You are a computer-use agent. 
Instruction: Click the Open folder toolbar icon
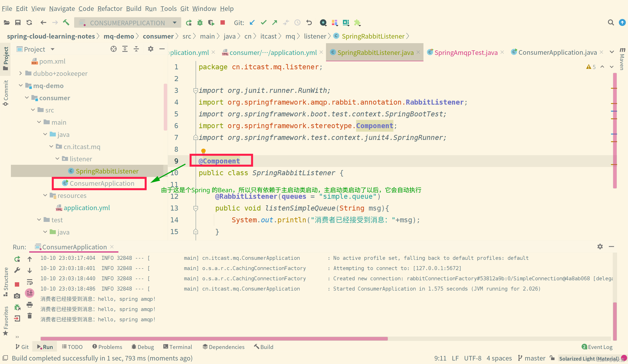pyautogui.click(x=7, y=23)
